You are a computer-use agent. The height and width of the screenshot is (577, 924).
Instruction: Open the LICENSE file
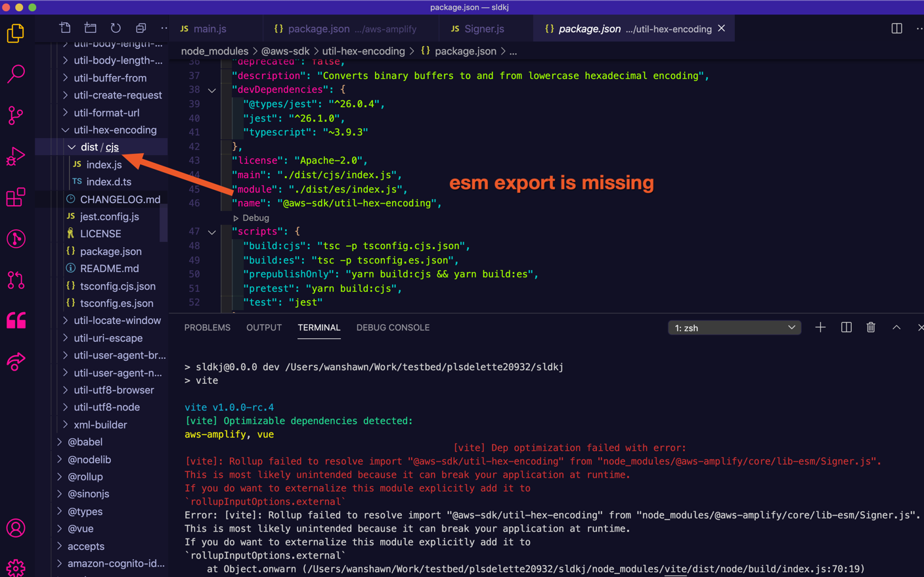(102, 234)
